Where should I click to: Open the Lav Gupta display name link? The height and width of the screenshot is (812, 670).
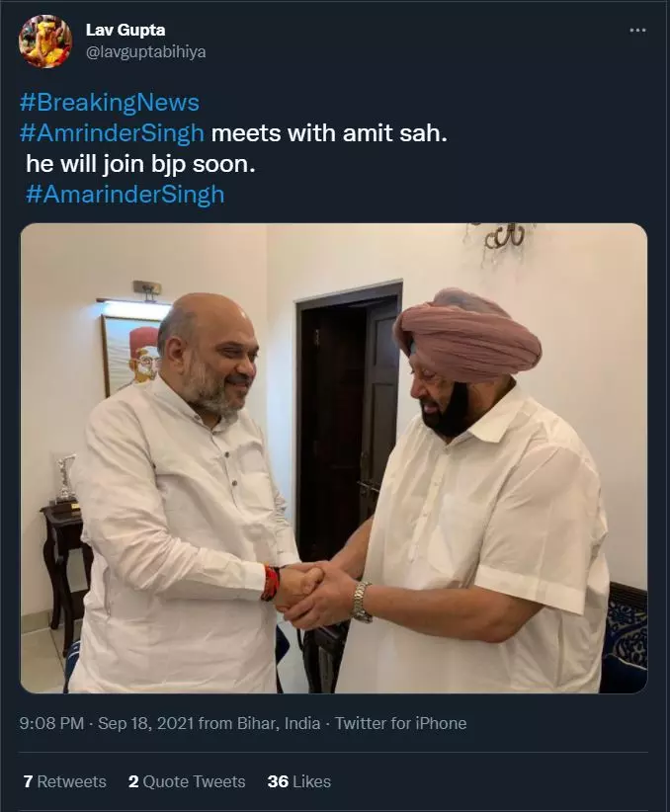(126, 30)
